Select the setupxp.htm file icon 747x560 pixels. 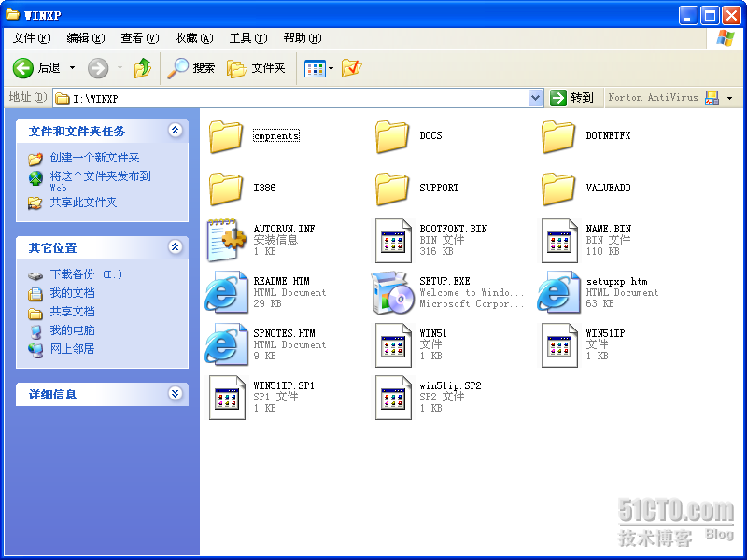558,292
